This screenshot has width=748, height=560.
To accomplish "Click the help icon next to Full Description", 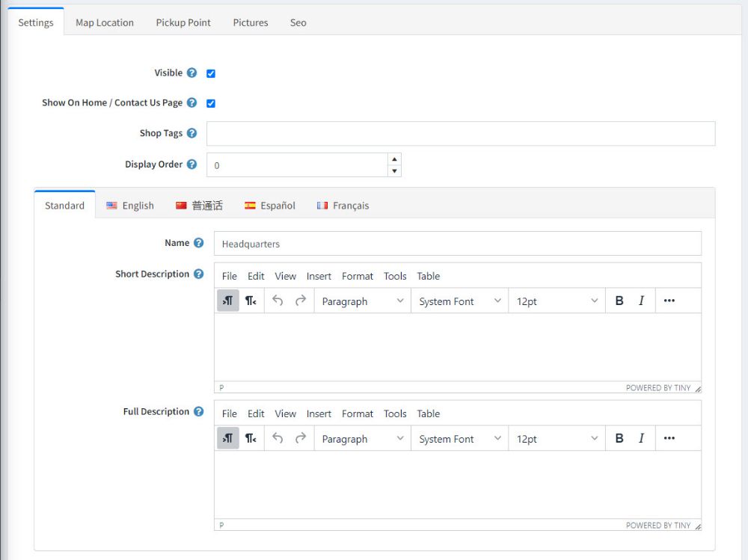I will 198,411.
